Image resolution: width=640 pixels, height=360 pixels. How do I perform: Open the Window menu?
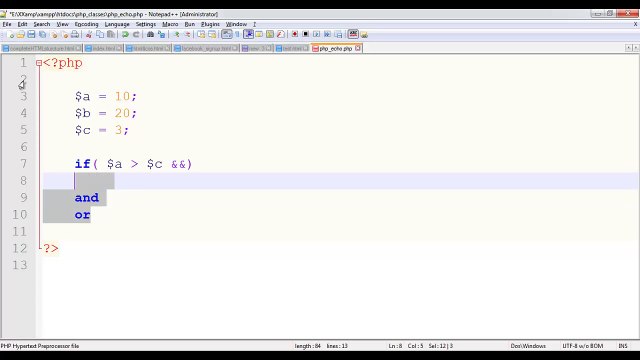[x=236, y=24]
